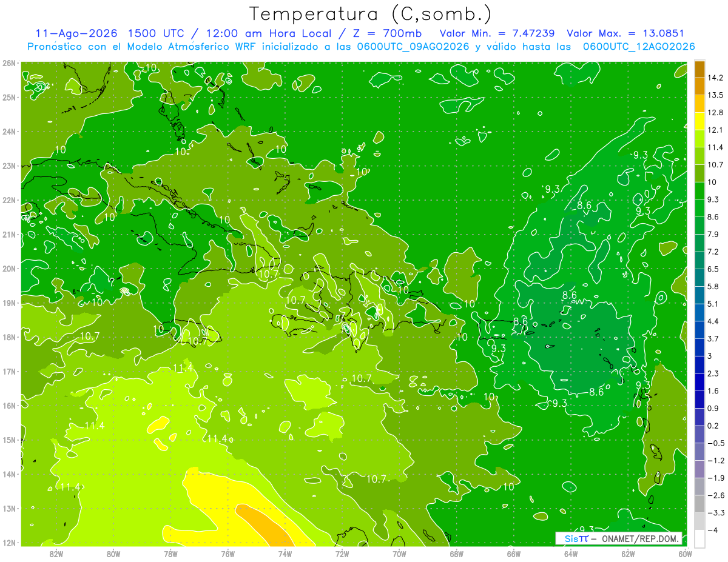Click the 0.2 legend label
The width and height of the screenshot is (728, 562).
pyautogui.click(x=714, y=426)
